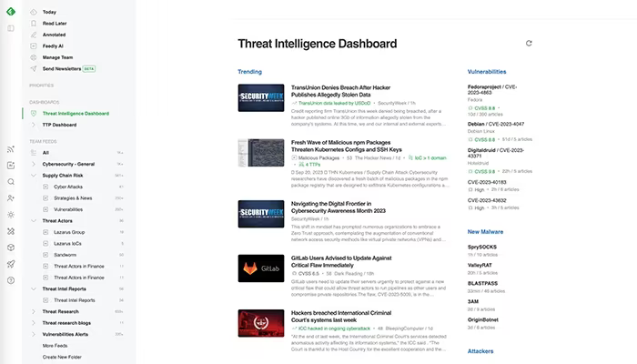Viewport: 637px width, 364px height.
Task: Click the add team member icon in left rail
Action: [x=11, y=198]
